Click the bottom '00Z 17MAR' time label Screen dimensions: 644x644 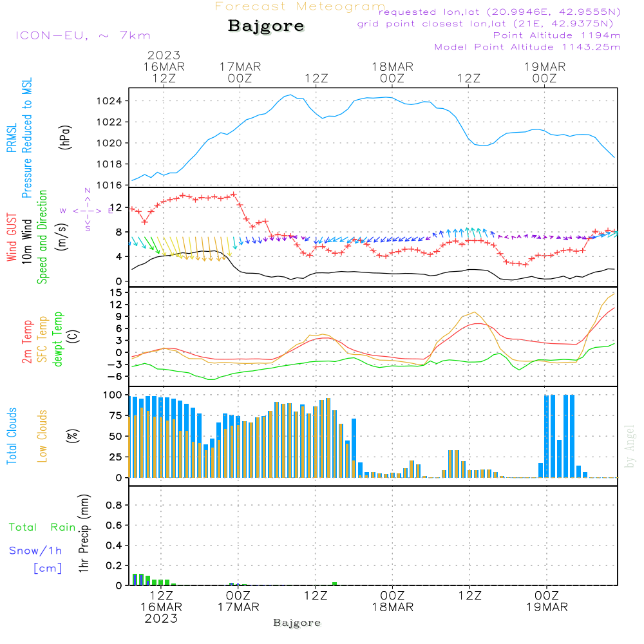[238, 601]
